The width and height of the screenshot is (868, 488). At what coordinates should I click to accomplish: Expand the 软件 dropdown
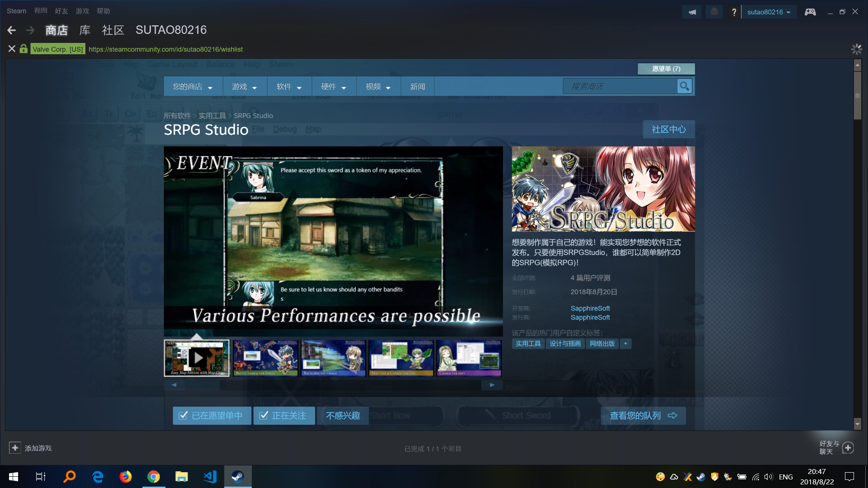coord(289,86)
